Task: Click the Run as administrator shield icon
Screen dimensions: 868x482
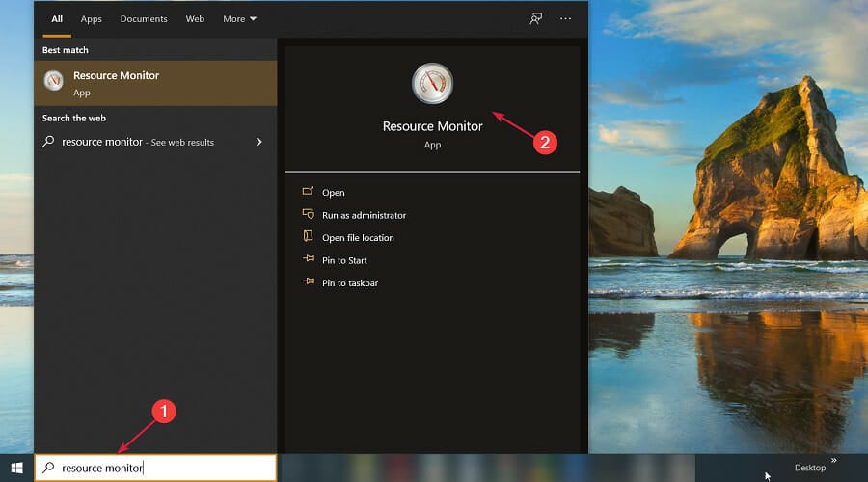Action: click(308, 214)
